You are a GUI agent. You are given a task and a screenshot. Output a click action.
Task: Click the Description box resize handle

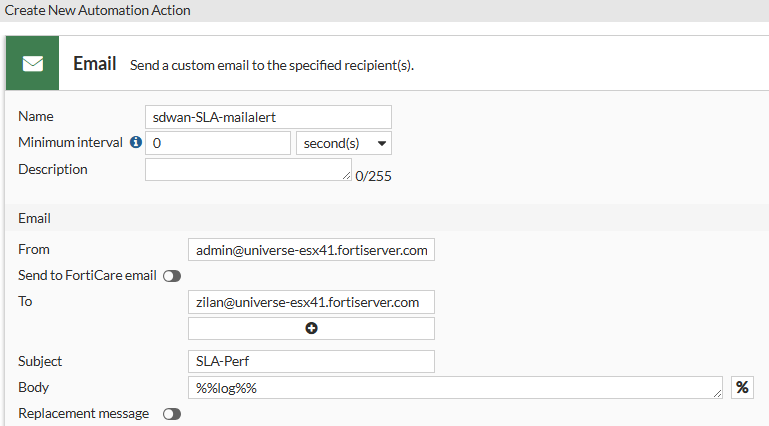point(346,176)
